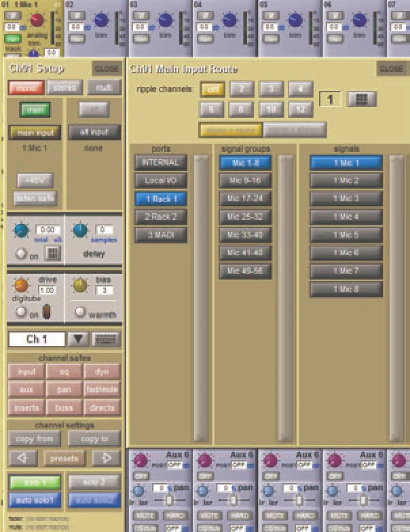The width and height of the screenshot is (410, 532).
Task: Click the digitube drive value field
Action: (48, 290)
